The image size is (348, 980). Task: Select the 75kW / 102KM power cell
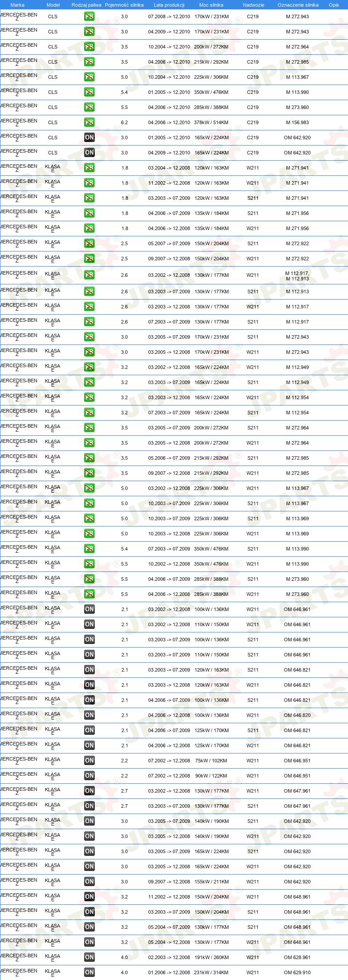[x=211, y=761]
